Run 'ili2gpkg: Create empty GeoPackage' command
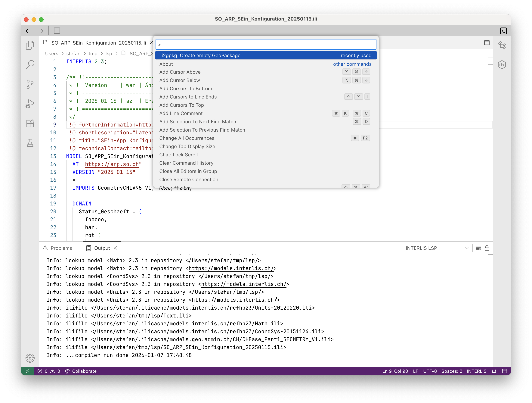Viewport: 532px width, 403px height. point(200,56)
